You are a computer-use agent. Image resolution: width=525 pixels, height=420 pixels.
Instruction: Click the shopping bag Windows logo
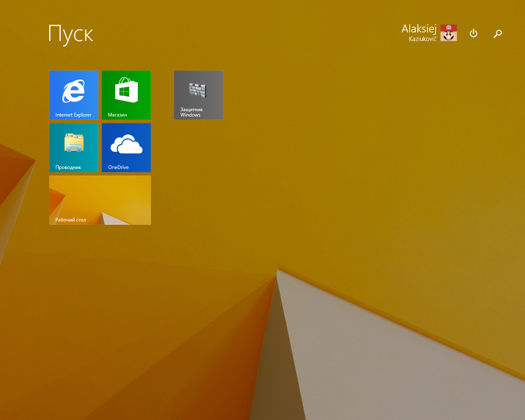coord(126,90)
